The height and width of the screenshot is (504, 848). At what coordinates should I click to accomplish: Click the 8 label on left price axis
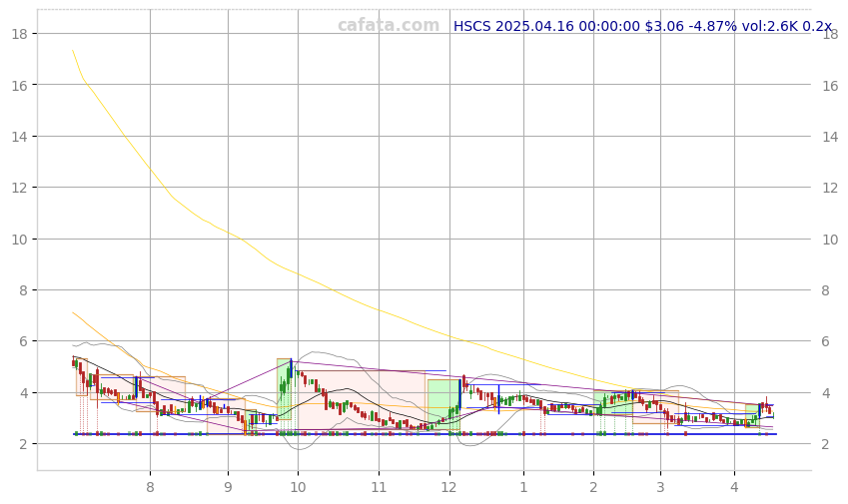click(23, 290)
